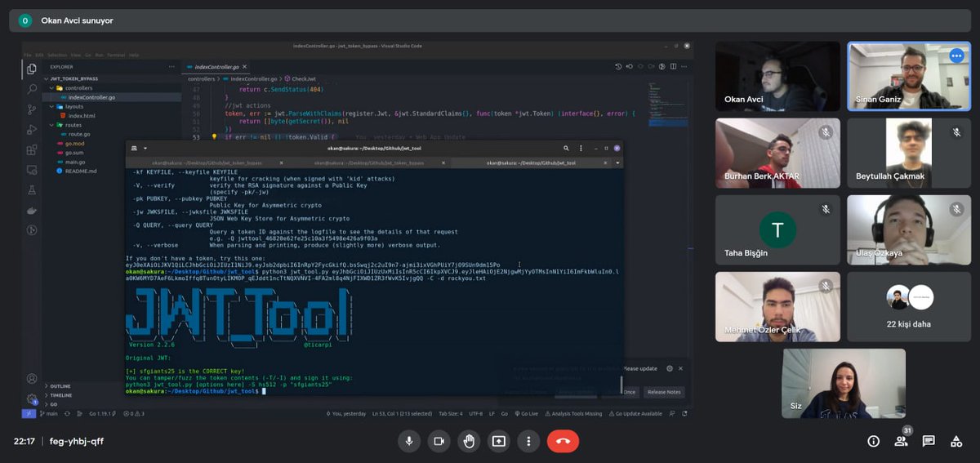This screenshot has height=463, width=980.
Task: Open go.sum in the file tree
Action: [x=74, y=153]
